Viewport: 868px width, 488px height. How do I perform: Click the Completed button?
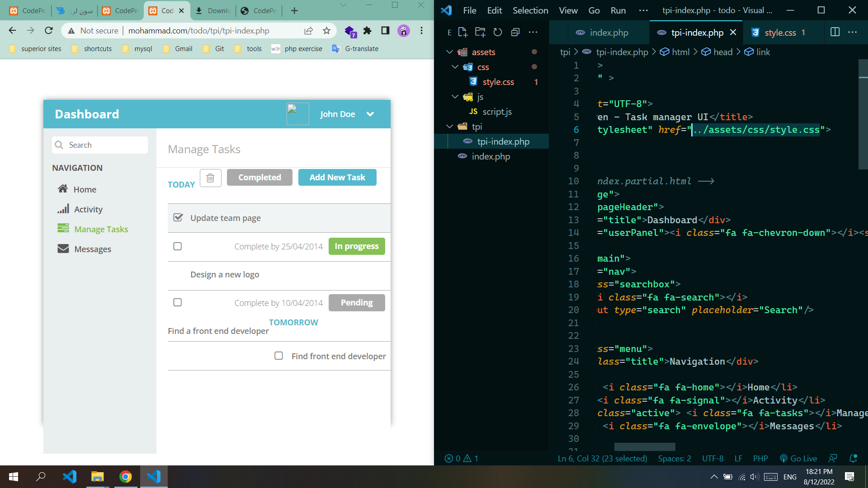(x=259, y=177)
